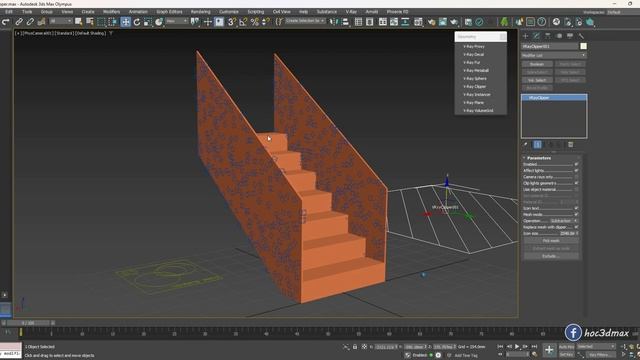Toggle Clip lights geometry checkbox

click(x=576, y=183)
